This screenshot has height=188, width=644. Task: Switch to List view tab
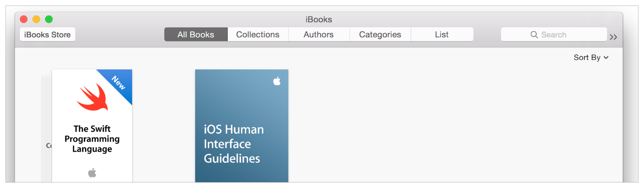pyautogui.click(x=442, y=34)
